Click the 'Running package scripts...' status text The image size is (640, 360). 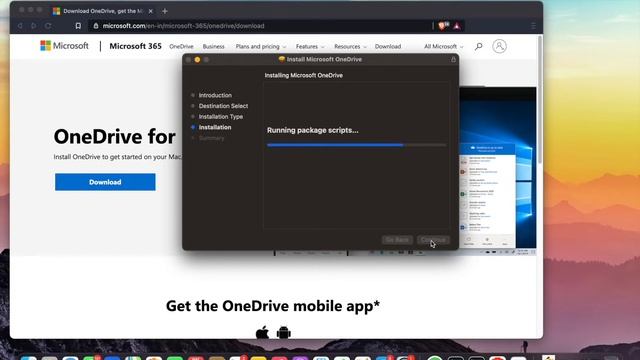click(313, 130)
